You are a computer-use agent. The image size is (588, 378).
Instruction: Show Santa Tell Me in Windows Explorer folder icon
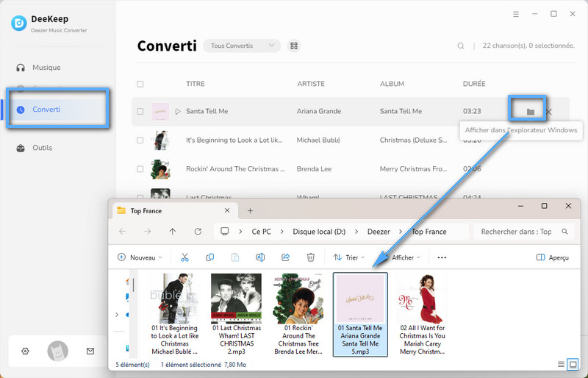click(530, 112)
